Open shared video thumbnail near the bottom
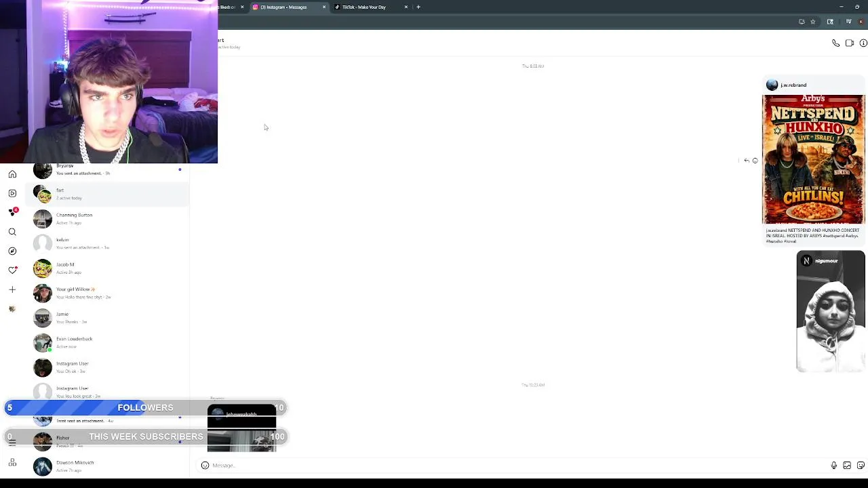 click(x=241, y=428)
